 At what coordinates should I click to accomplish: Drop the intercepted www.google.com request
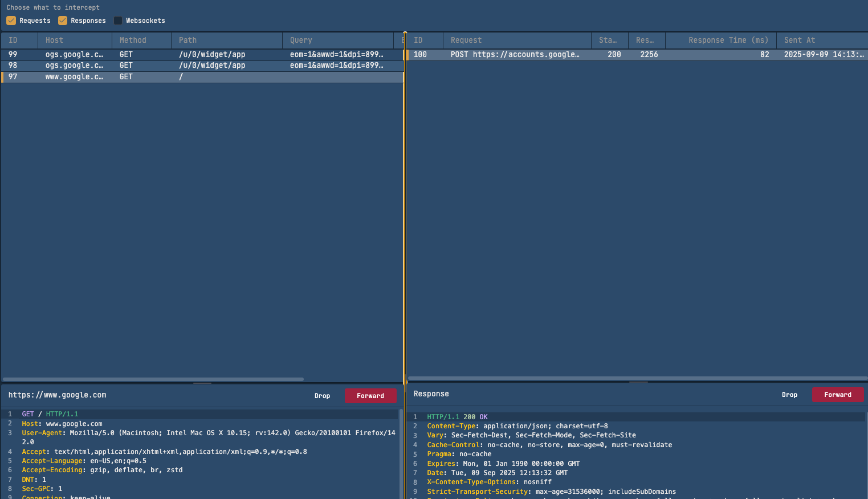(x=322, y=396)
